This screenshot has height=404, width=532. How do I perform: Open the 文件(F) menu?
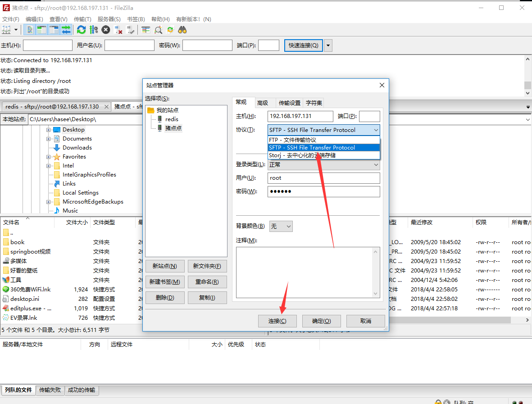pyautogui.click(x=11, y=19)
